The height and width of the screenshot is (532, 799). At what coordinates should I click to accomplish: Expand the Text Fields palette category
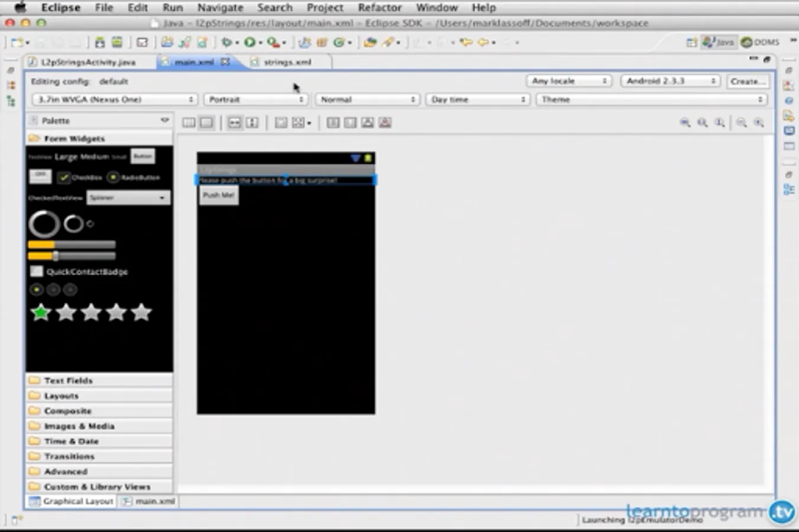(x=99, y=380)
